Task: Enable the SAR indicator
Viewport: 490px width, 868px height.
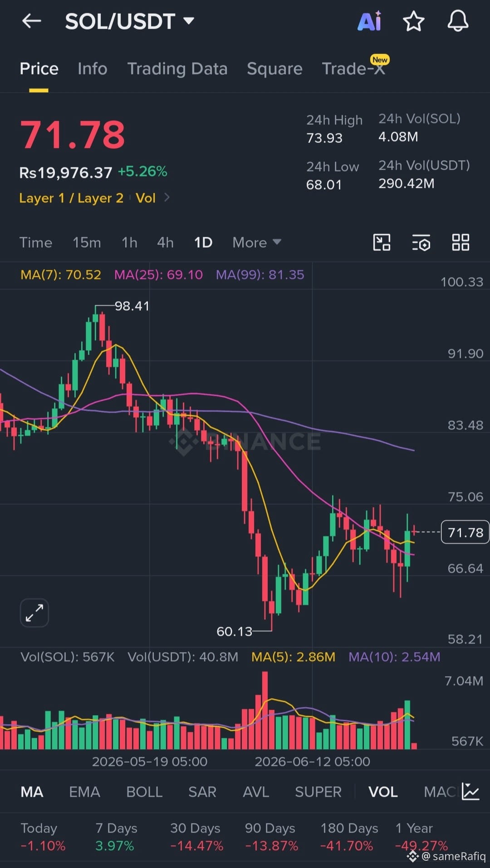Action: coord(202,792)
